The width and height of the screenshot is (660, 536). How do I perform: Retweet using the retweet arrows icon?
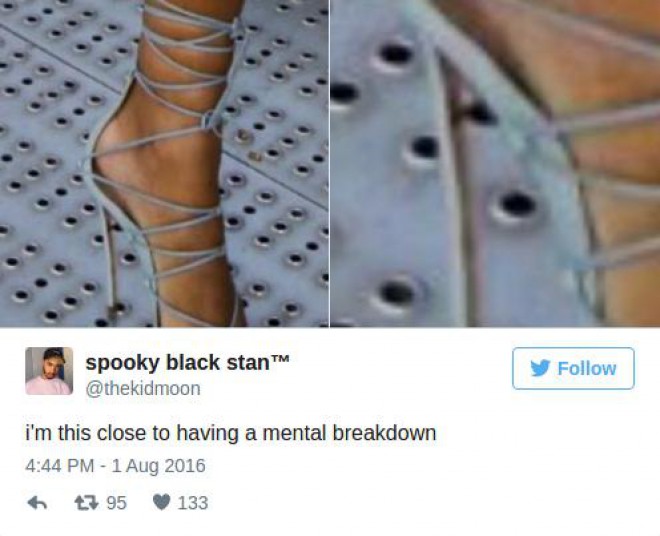pyautogui.click(x=86, y=503)
